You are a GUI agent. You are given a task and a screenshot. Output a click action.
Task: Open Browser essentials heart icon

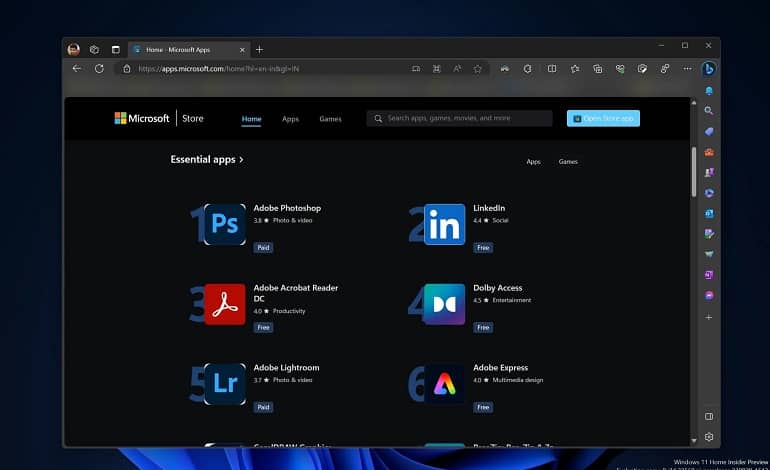point(620,69)
